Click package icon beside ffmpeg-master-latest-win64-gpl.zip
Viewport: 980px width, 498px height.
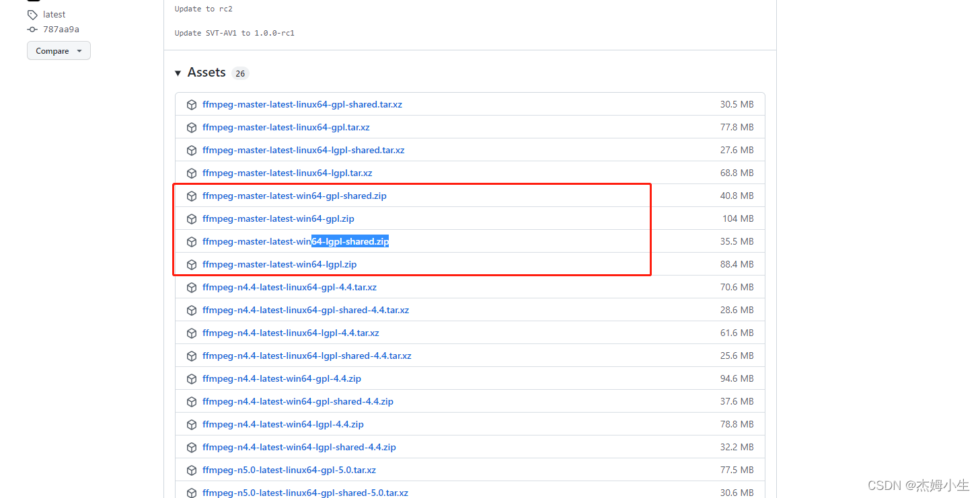click(192, 219)
